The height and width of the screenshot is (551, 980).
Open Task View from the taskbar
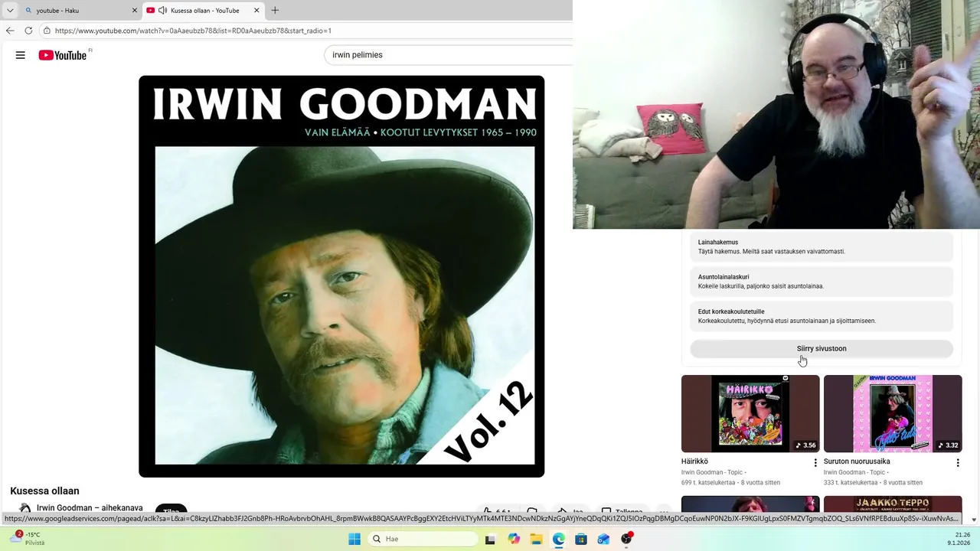point(491,539)
